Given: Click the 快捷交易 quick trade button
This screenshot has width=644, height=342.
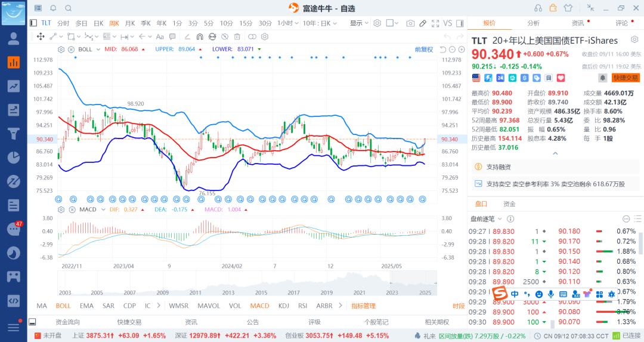Looking at the screenshot, I should pyautogui.click(x=626, y=78).
